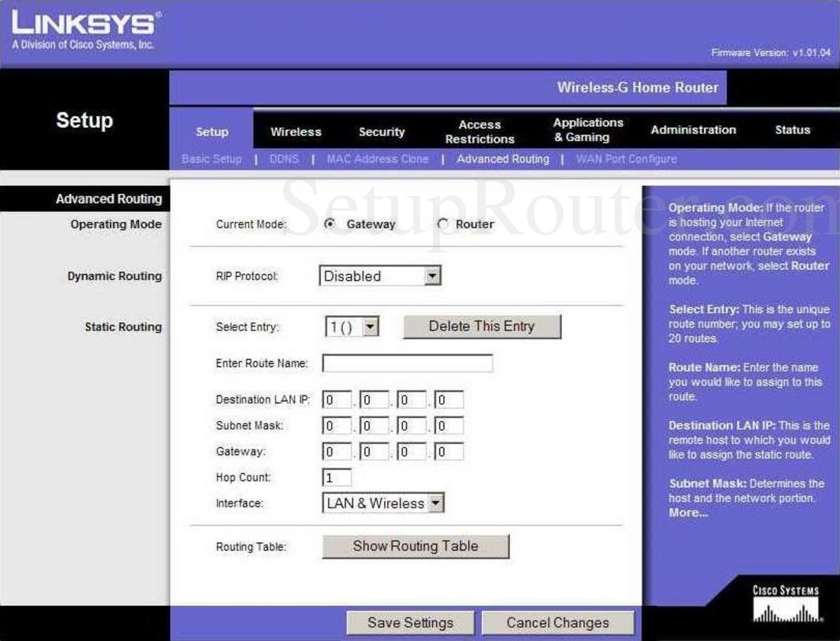
Task: Open the Access Restrictions tab
Action: (x=480, y=132)
